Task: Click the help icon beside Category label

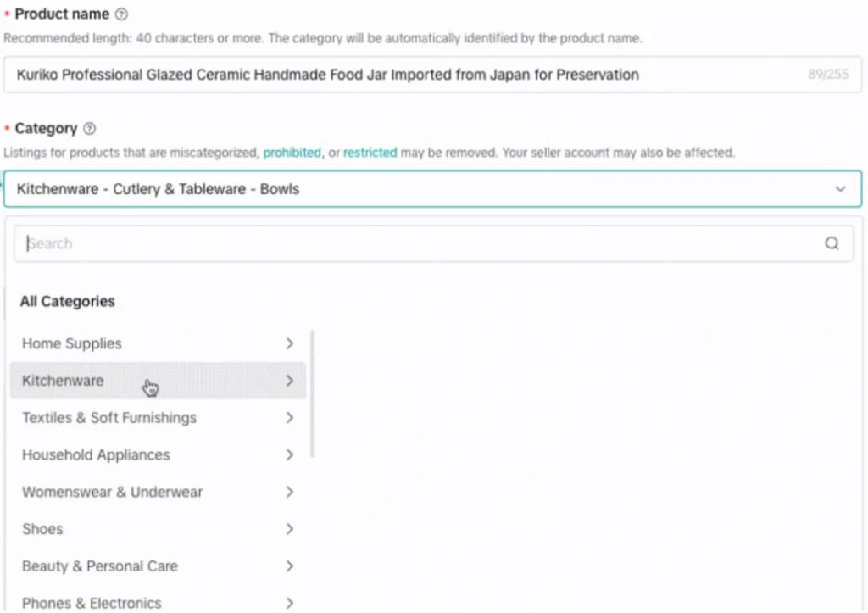Action: point(90,129)
